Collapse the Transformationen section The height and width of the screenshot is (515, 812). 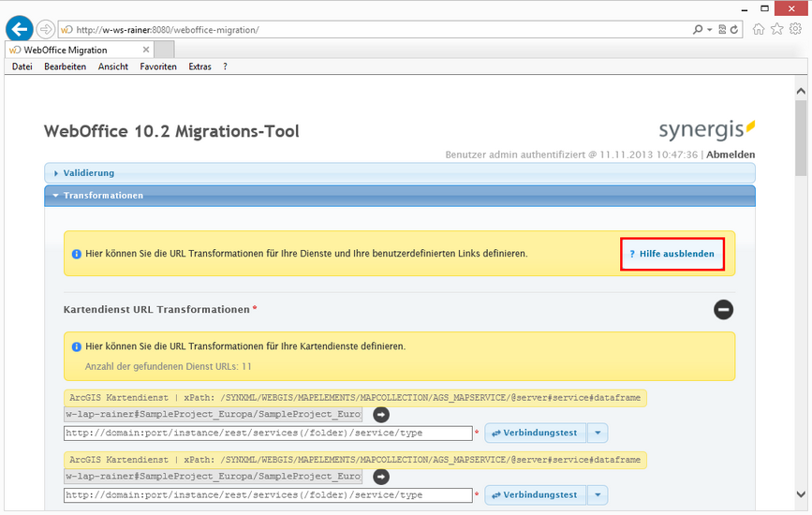[x=400, y=196]
